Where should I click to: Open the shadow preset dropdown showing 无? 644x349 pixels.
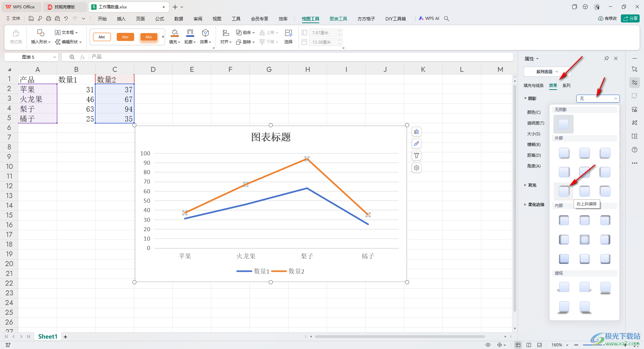[598, 98]
